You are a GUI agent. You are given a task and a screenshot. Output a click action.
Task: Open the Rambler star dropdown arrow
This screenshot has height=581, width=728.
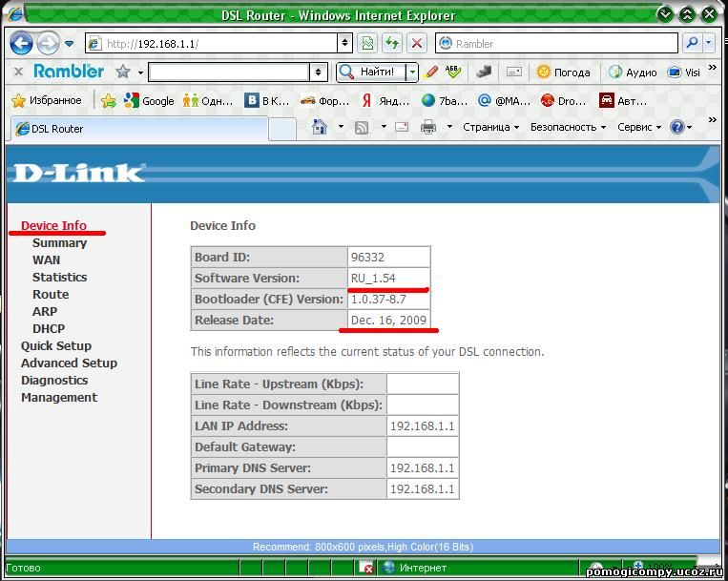coord(140,73)
